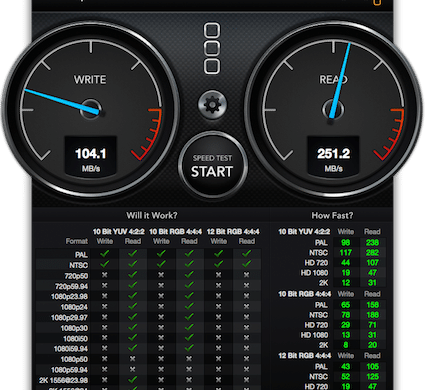Click the 2K 1556@23.98 format row label
This screenshot has width=425, height=390.
coord(63,380)
